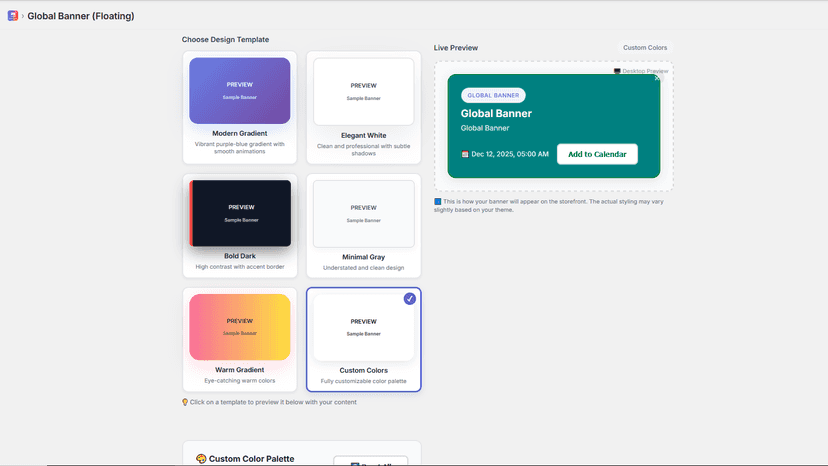The height and width of the screenshot is (466, 828).
Task: Click the Add to Calendar button
Action: click(x=597, y=154)
